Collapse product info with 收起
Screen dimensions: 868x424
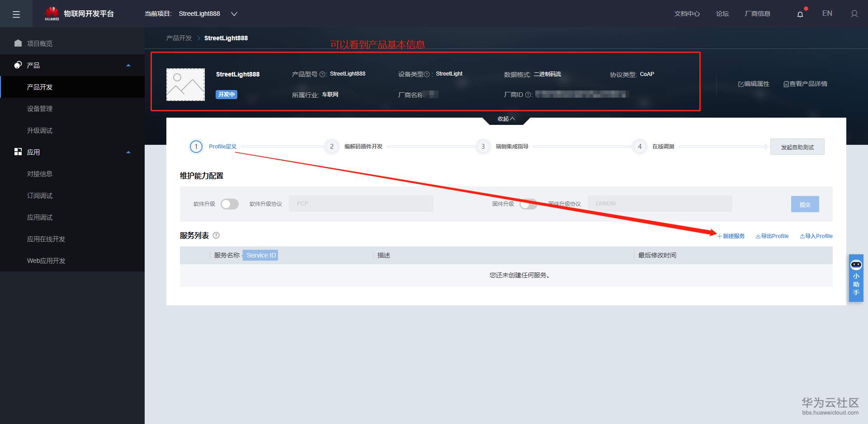[x=506, y=119]
